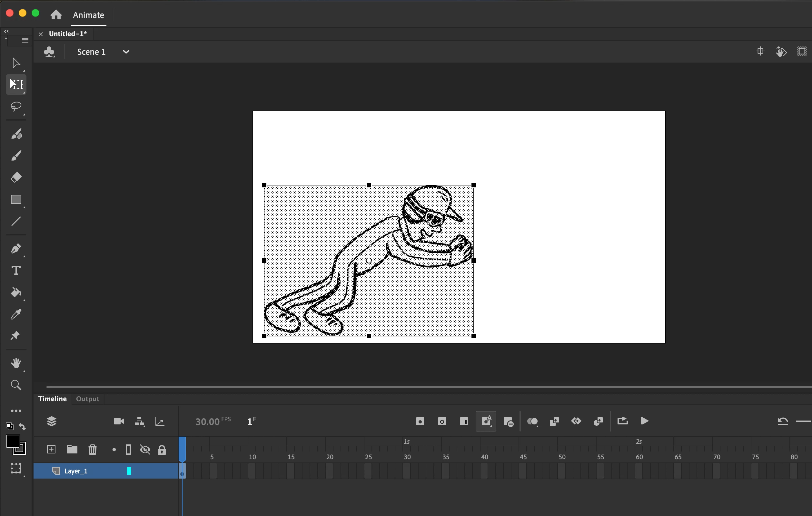Screen dimensions: 812x516
Task: Select the Eraser tool
Action: point(16,177)
